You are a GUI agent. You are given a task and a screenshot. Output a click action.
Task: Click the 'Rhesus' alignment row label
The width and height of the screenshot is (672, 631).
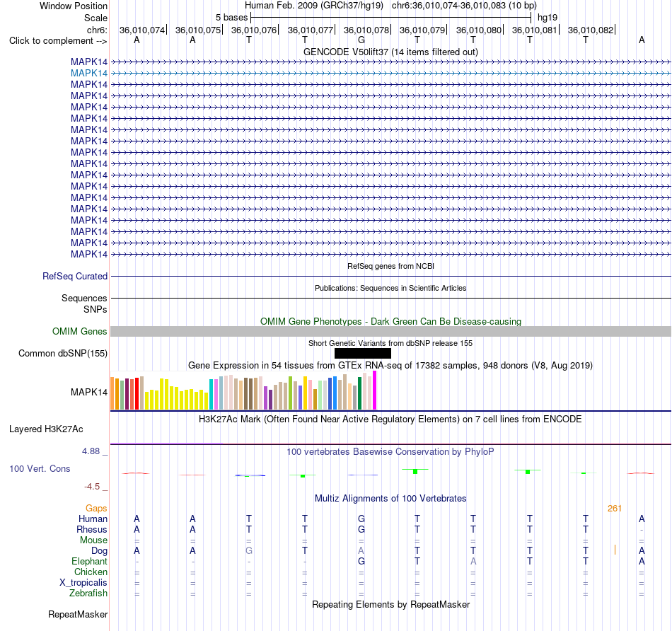click(92, 529)
